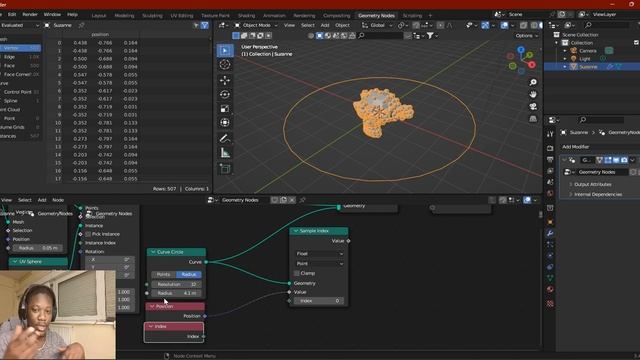Image resolution: width=640 pixels, height=360 pixels.
Task: Open the Render properties tab icon
Action: coord(550,148)
